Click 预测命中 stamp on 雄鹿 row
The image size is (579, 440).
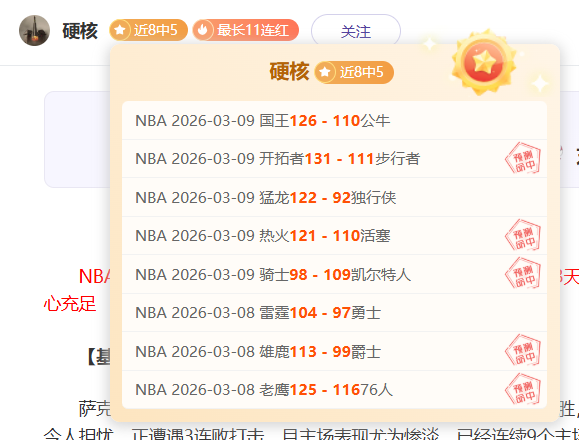click(x=523, y=350)
